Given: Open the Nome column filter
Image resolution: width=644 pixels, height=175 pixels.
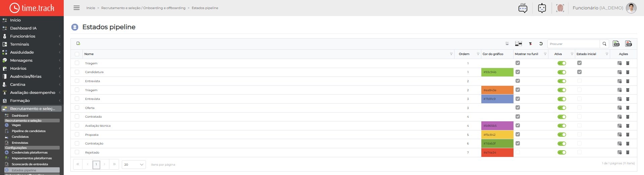Looking at the screenshot, I should [451, 54].
